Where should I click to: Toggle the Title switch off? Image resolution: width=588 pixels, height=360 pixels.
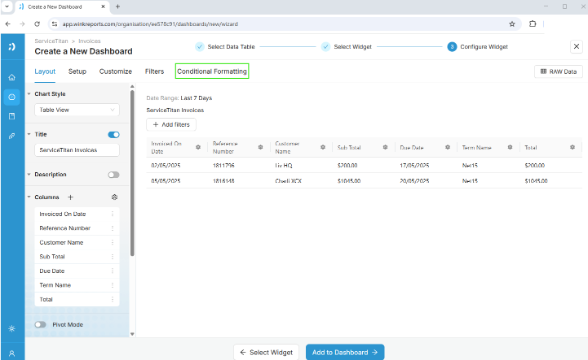114,135
